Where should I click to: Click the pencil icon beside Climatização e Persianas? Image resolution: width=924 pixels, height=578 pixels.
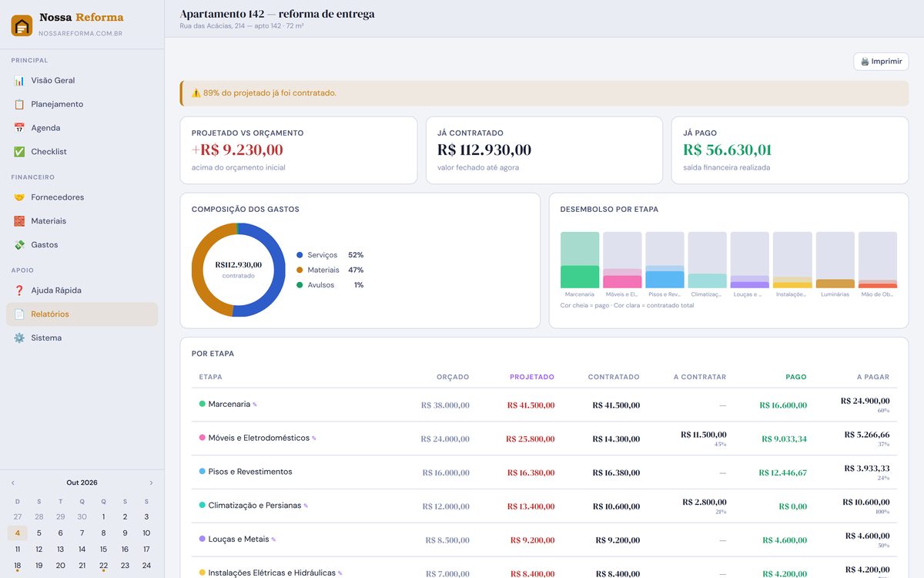tap(306, 506)
